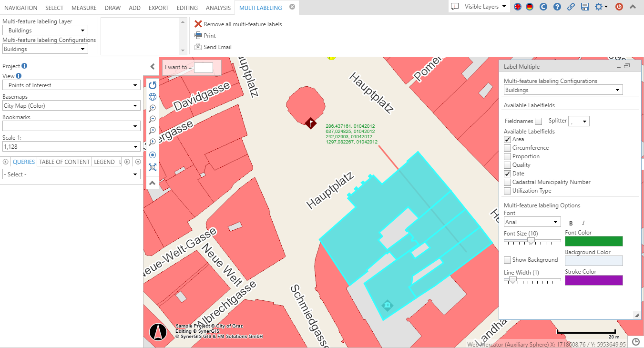
Task: Go to previous map extent
Action: (152, 130)
